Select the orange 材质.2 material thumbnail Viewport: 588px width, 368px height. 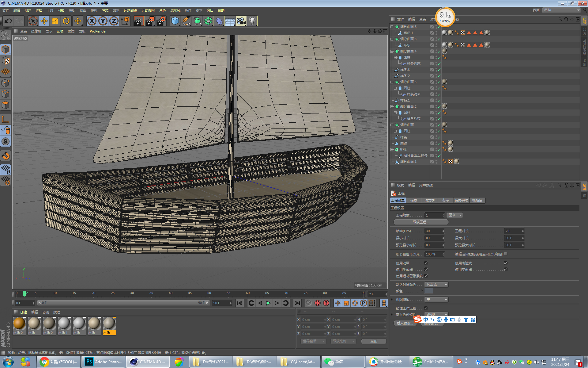19,324
